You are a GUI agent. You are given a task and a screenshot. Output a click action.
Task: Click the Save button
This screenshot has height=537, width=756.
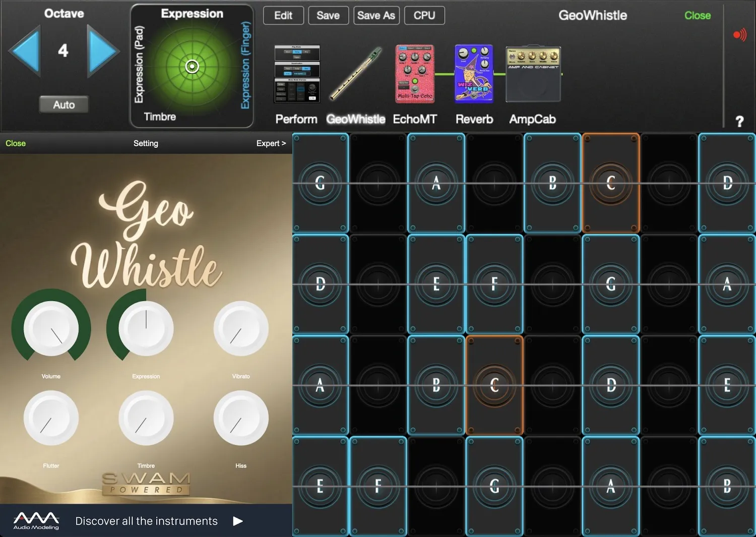pyautogui.click(x=328, y=16)
